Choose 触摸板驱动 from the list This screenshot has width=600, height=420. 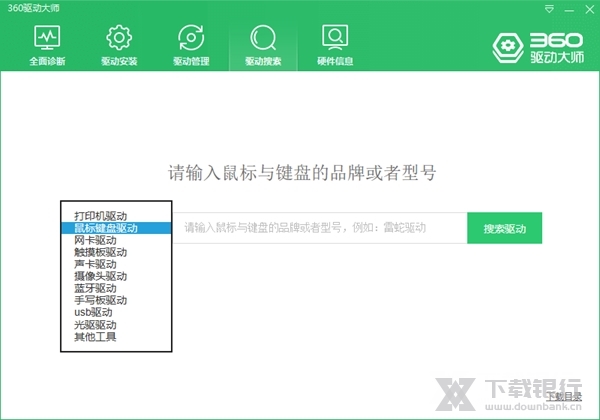click(x=116, y=252)
